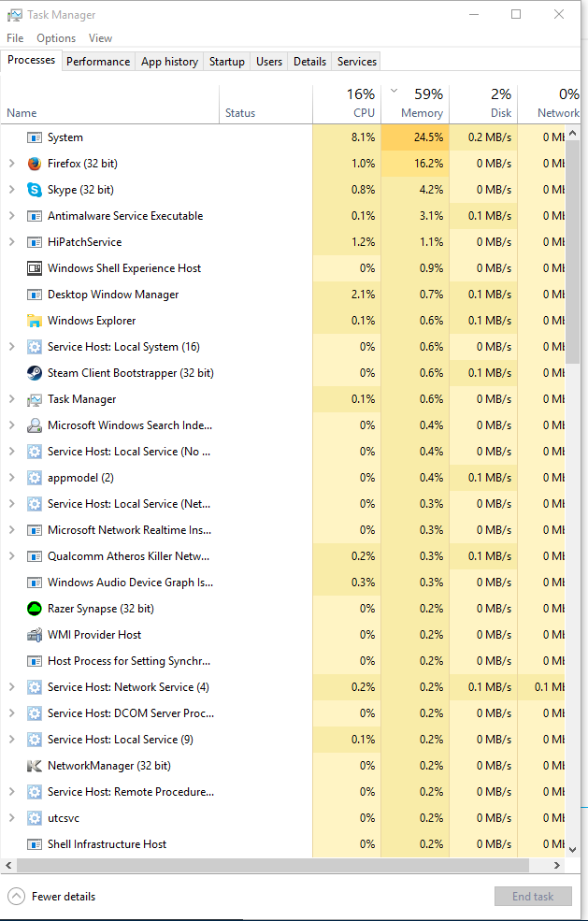This screenshot has height=921, width=588.
Task: Select the green Razer Synapse icon
Action: pyautogui.click(x=35, y=609)
